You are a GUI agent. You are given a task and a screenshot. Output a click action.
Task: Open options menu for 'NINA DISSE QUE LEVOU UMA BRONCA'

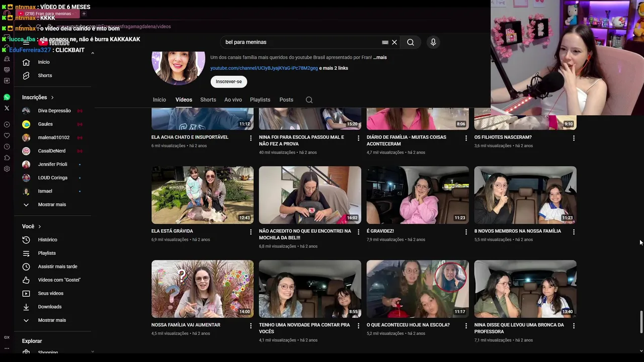coord(574,326)
